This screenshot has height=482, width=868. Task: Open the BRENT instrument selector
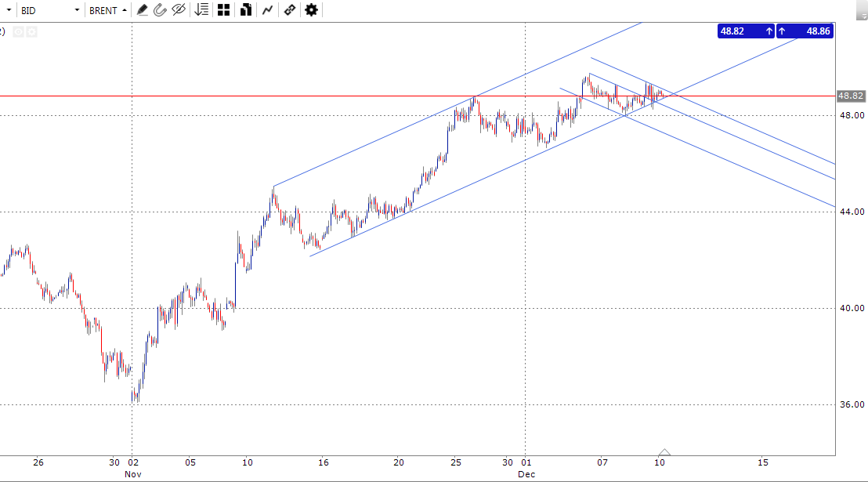tap(108, 10)
